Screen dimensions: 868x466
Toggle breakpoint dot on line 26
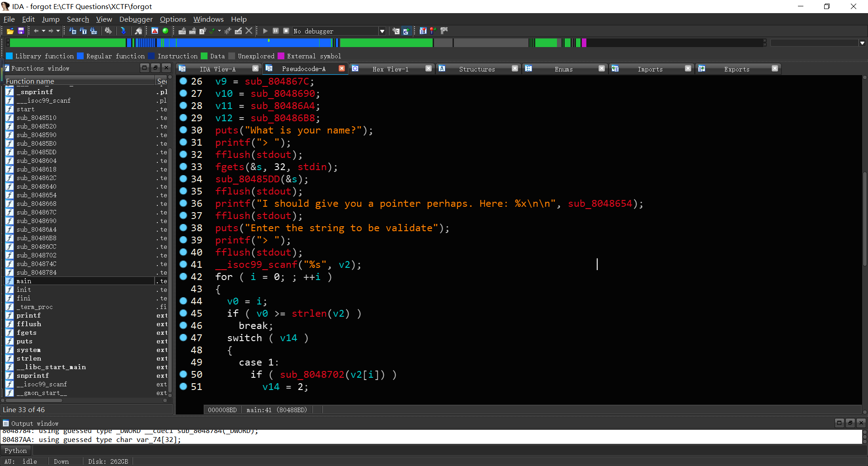(183, 81)
